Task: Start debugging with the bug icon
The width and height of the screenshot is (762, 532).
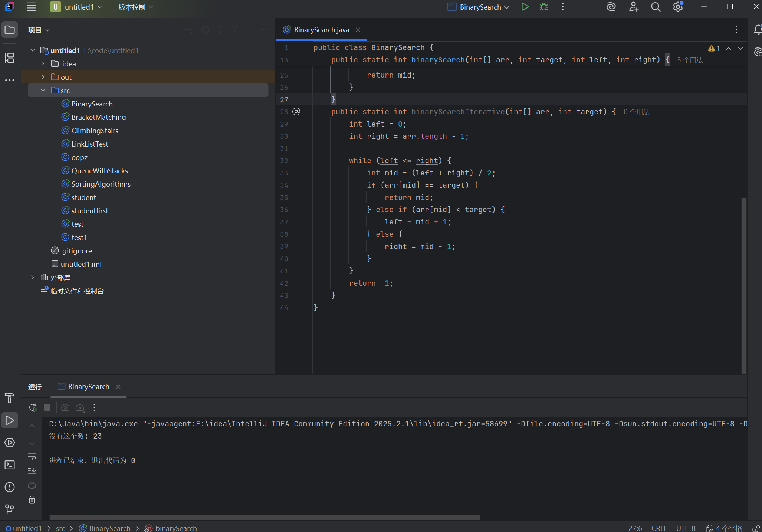Action: (x=544, y=7)
